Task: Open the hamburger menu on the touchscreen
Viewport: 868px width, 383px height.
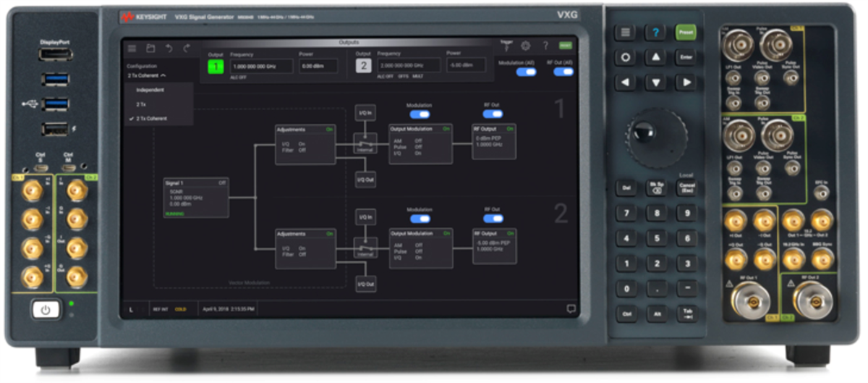Action: coord(132,49)
